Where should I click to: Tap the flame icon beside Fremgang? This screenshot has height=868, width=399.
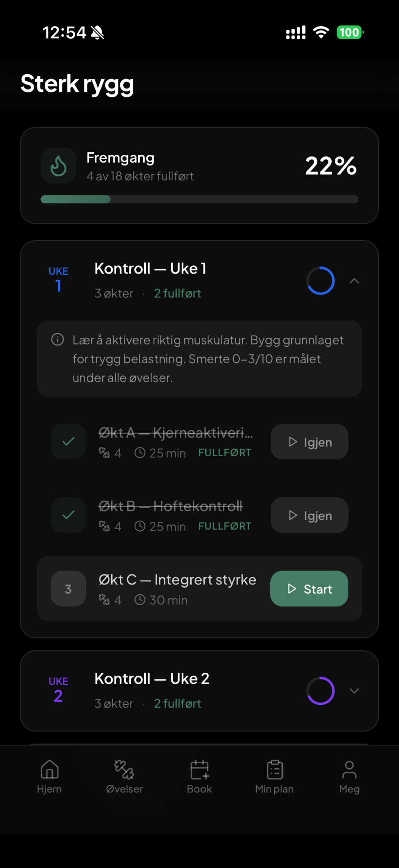58,165
